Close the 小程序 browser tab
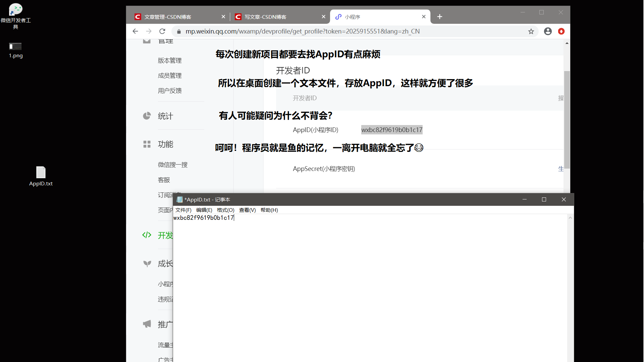 [424, 17]
